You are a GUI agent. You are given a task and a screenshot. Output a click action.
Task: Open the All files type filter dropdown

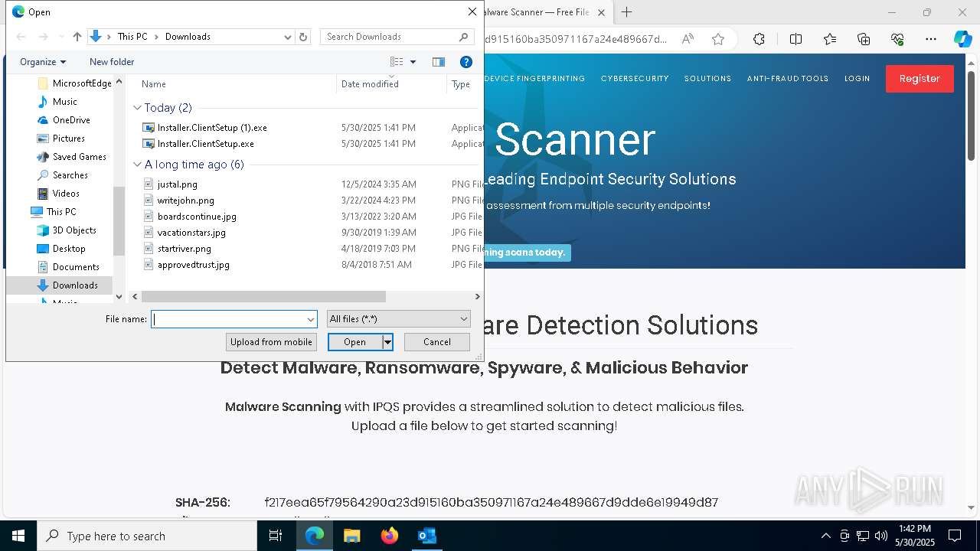[x=399, y=319]
